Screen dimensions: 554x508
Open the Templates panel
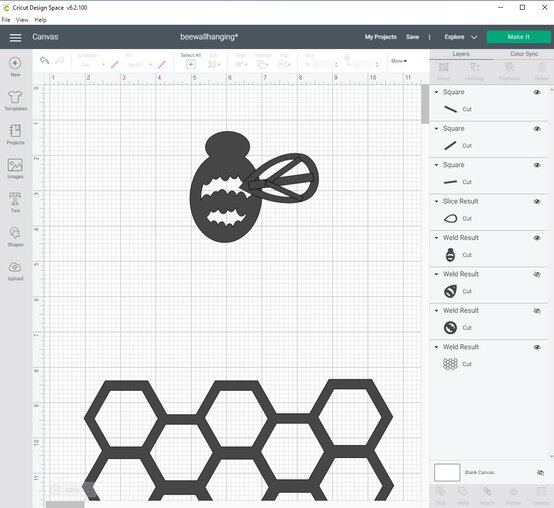15,96
